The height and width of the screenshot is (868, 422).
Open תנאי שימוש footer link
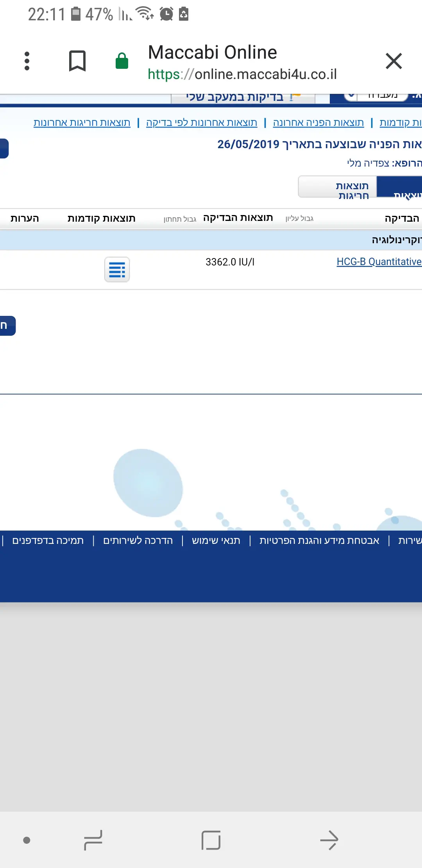coord(216,540)
